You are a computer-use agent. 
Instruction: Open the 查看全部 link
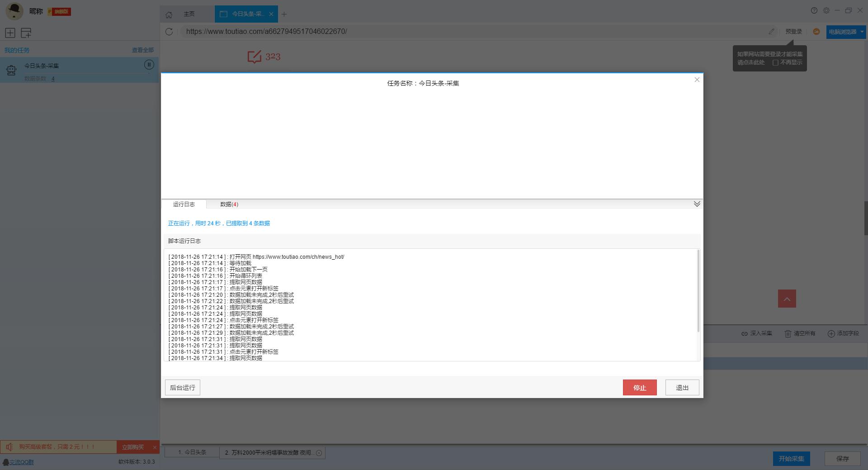tap(143, 50)
